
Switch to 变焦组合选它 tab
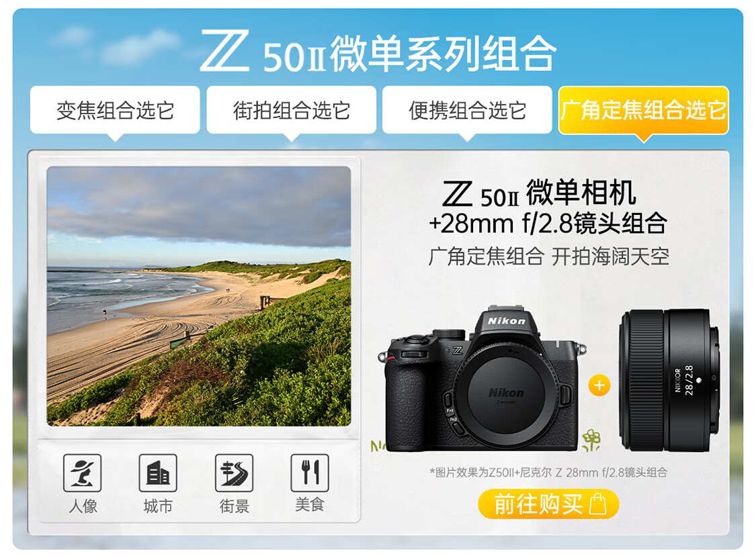point(115,110)
